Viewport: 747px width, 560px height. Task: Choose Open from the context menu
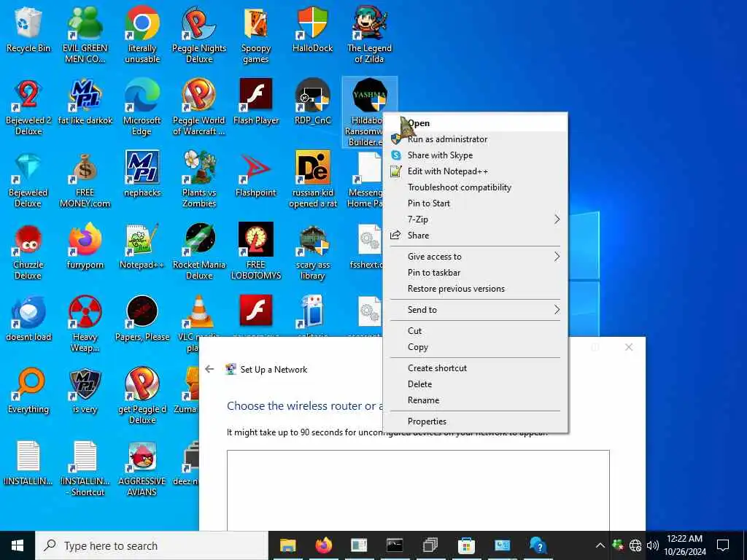point(475,122)
